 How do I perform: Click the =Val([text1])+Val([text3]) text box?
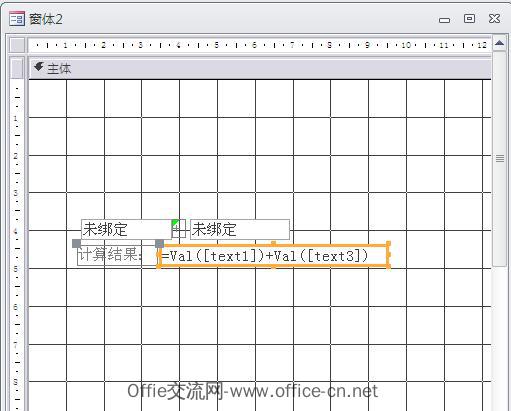point(273,255)
